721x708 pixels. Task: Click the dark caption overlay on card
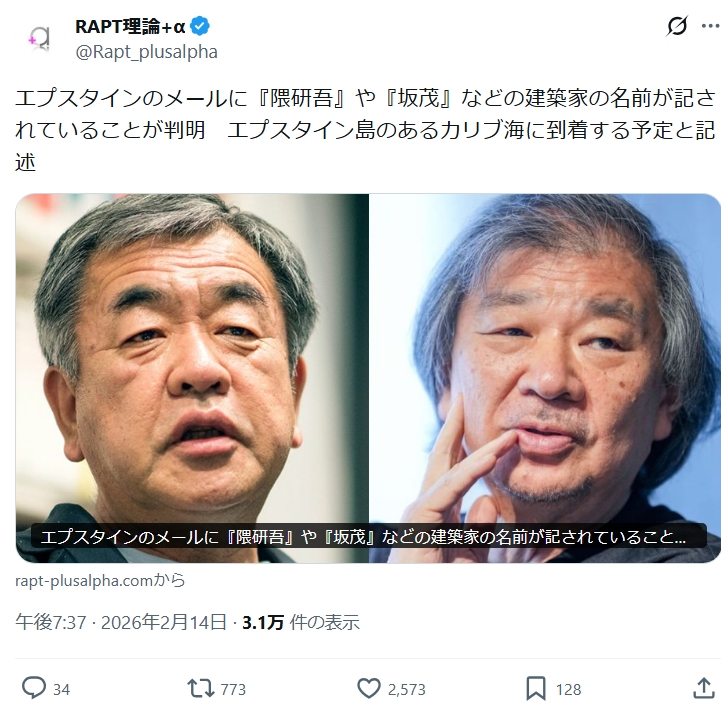[369, 537]
